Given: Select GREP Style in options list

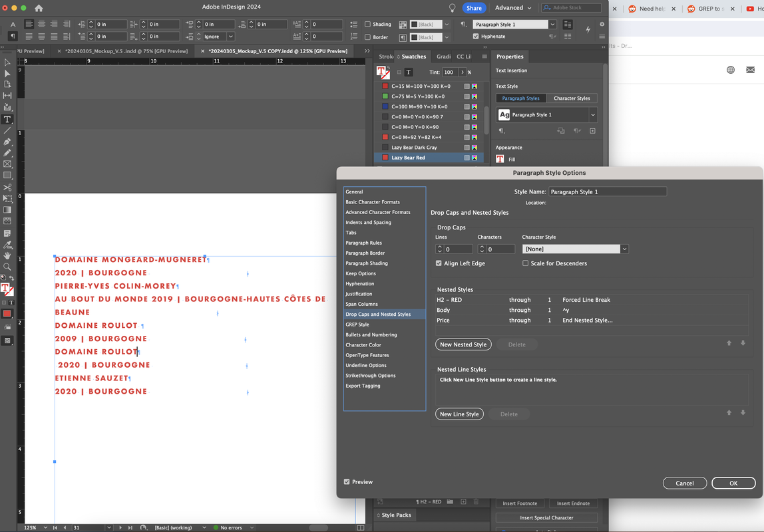Looking at the screenshot, I should tap(357, 325).
